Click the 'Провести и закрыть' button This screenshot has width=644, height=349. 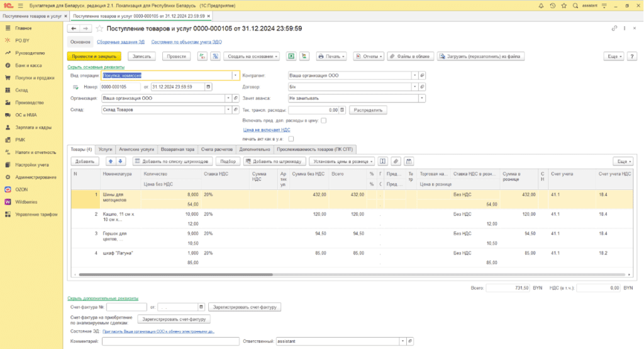click(94, 56)
